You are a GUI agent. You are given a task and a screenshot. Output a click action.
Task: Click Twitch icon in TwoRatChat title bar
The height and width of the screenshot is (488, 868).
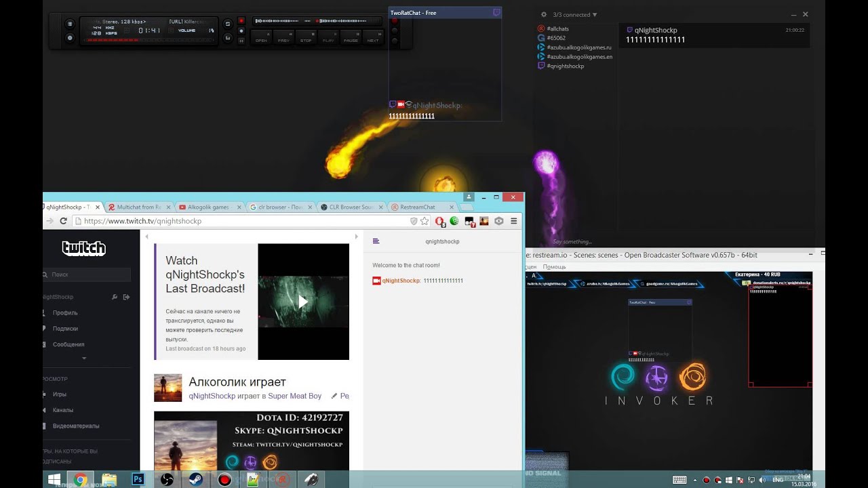pos(496,12)
